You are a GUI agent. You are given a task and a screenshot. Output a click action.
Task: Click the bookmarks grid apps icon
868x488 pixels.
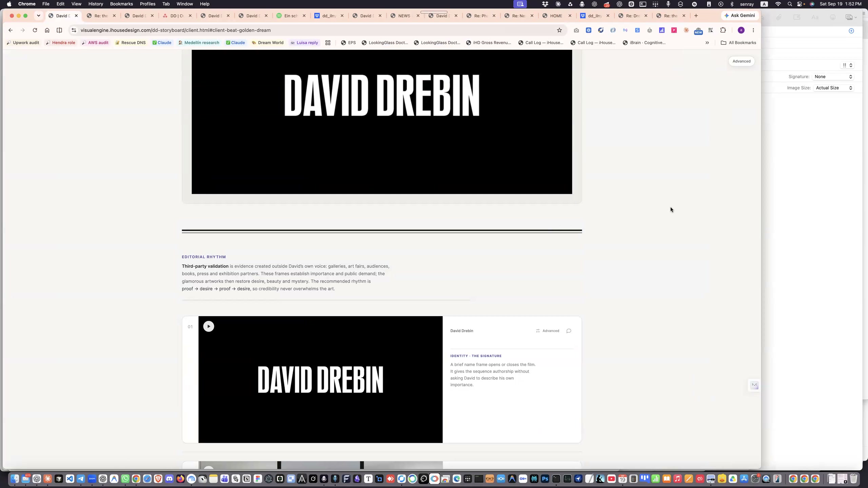tap(328, 43)
